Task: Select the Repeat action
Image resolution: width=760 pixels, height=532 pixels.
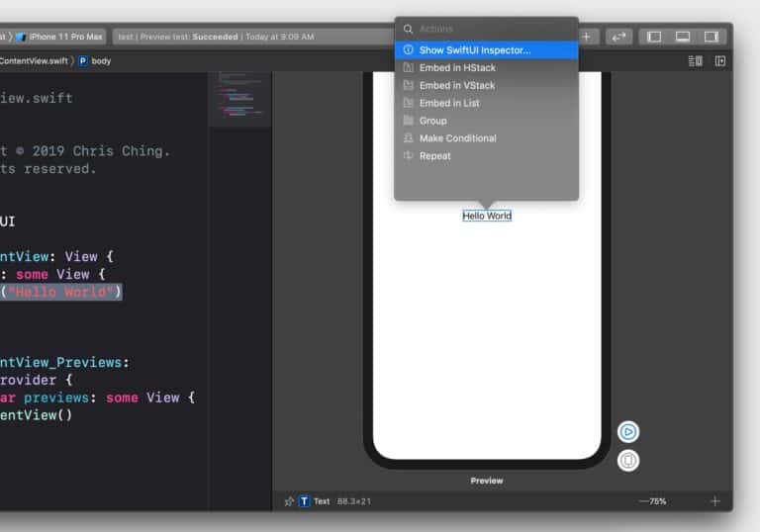Action: point(486,156)
